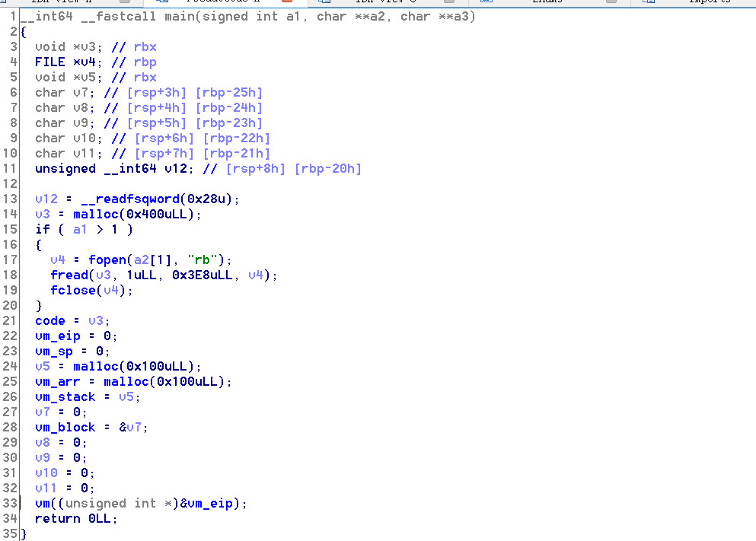
Task: Click the v11 assignment on line 32
Action: click(65, 488)
